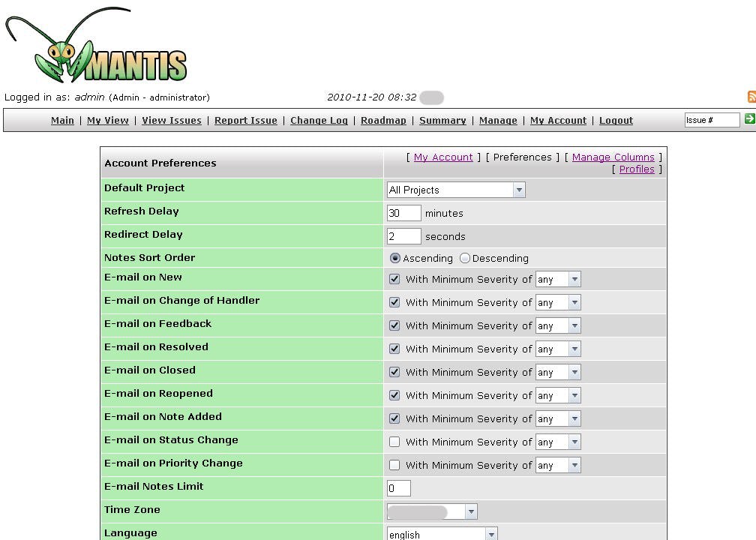
Task: Click the 'Default Project' label
Action: click(x=145, y=188)
